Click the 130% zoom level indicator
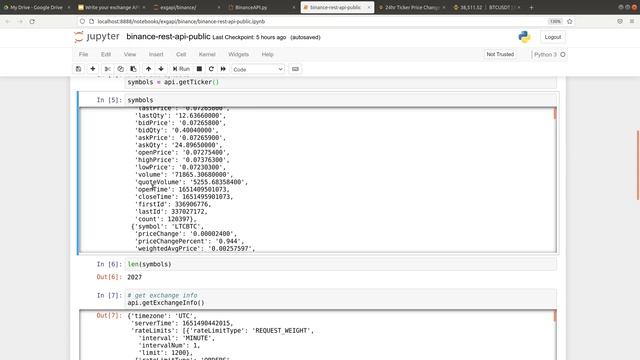 (555, 21)
